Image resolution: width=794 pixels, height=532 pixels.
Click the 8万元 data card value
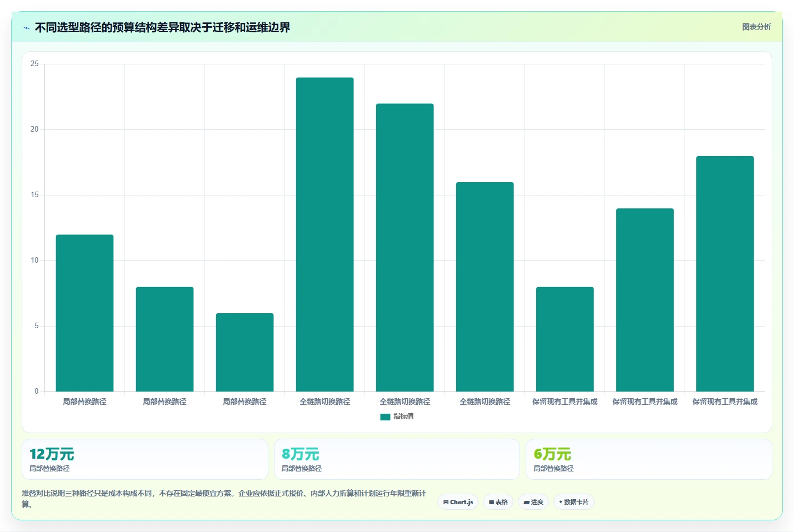301,454
